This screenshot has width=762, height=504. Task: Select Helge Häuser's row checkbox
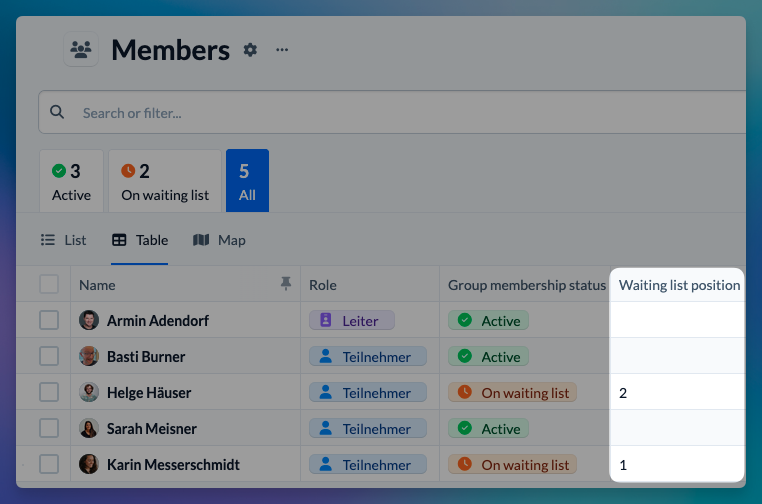coord(49,392)
